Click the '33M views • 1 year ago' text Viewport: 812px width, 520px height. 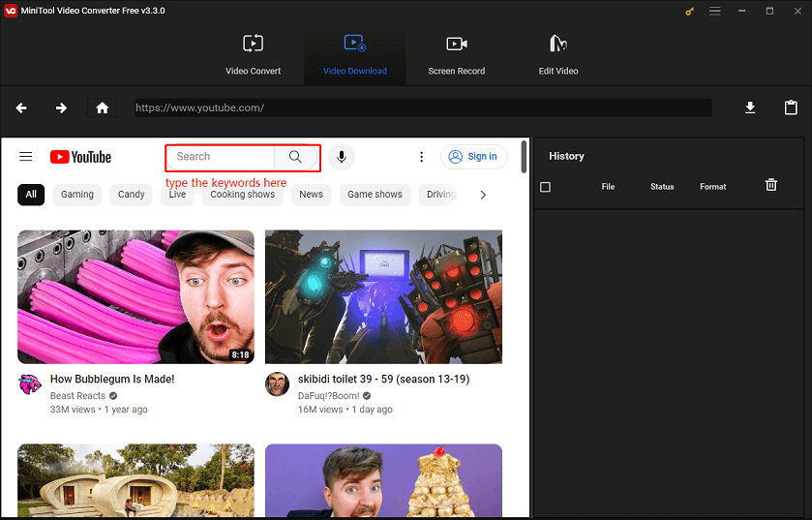[x=99, y=410]
